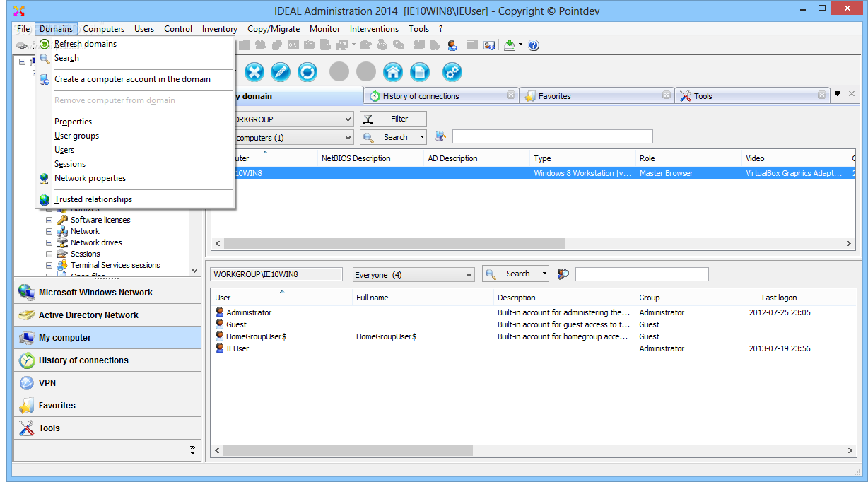Switch to the Tools tab
This screenshot has width=868, height=482.
point(753,95)
